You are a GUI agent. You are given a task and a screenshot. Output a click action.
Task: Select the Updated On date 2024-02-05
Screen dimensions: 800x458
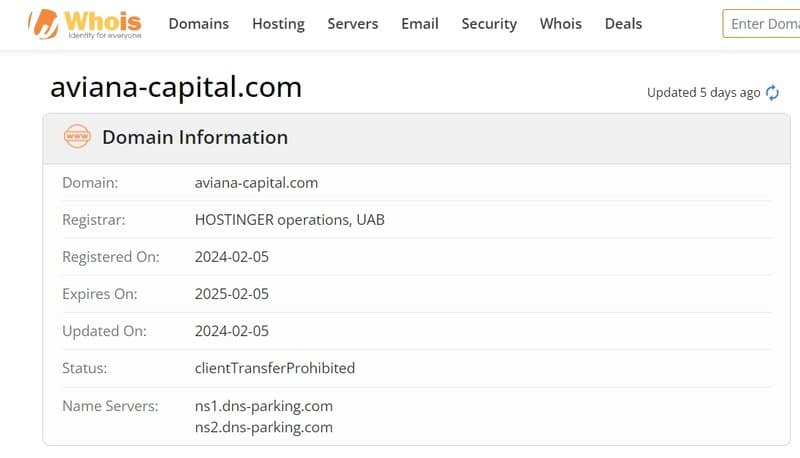coord(232,331)
